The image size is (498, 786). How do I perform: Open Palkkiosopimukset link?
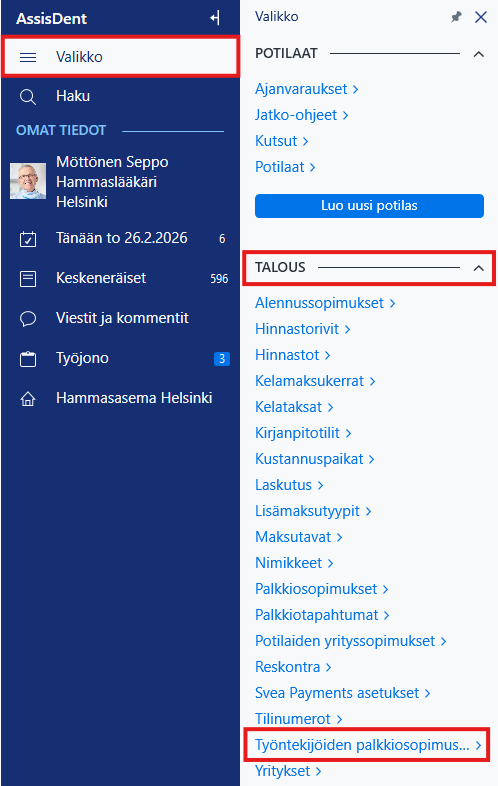[x=321, y=589]
